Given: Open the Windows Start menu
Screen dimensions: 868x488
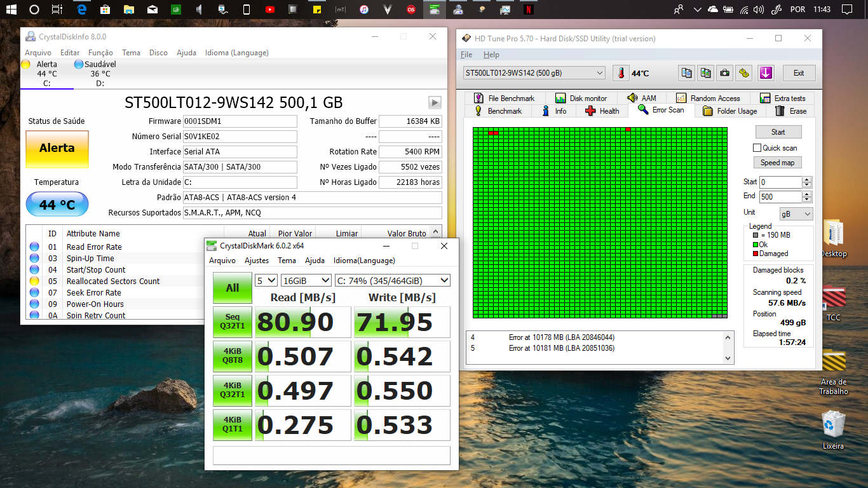Looking at the screenshot, I should tap(12, 10).
